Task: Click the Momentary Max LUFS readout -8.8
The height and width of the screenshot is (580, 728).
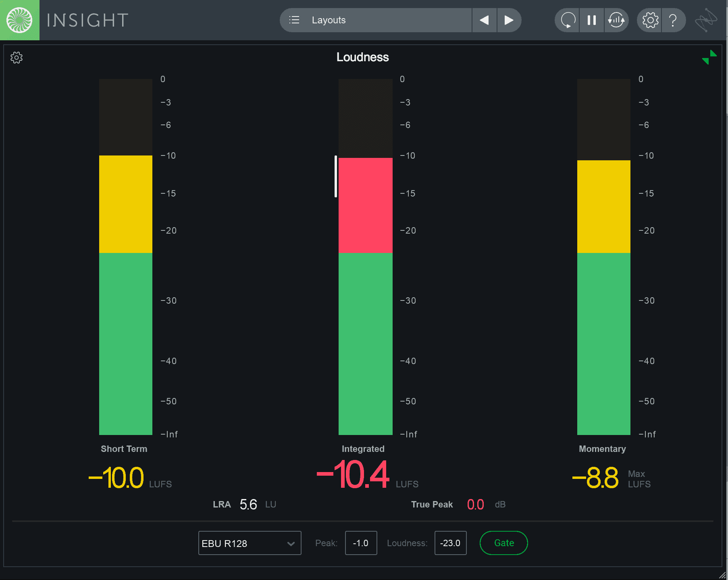Action: tap(595, 478)
